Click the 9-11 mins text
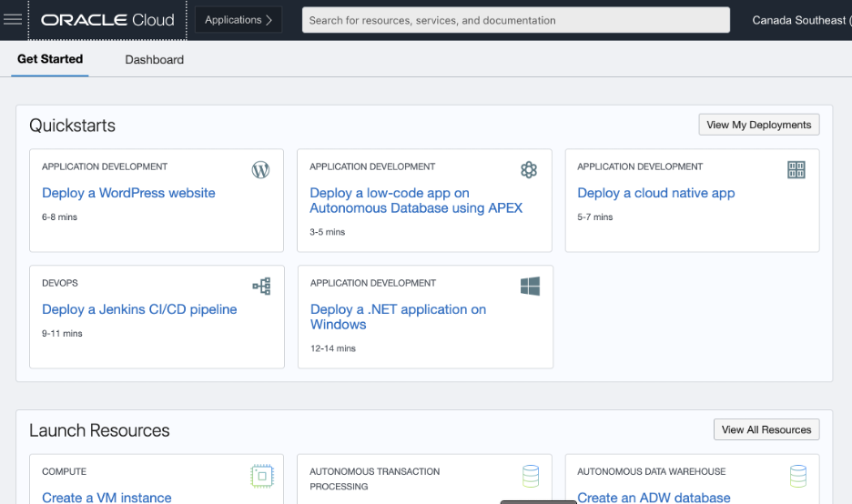This screenshot has width=852, height=504. click(62, 333)
